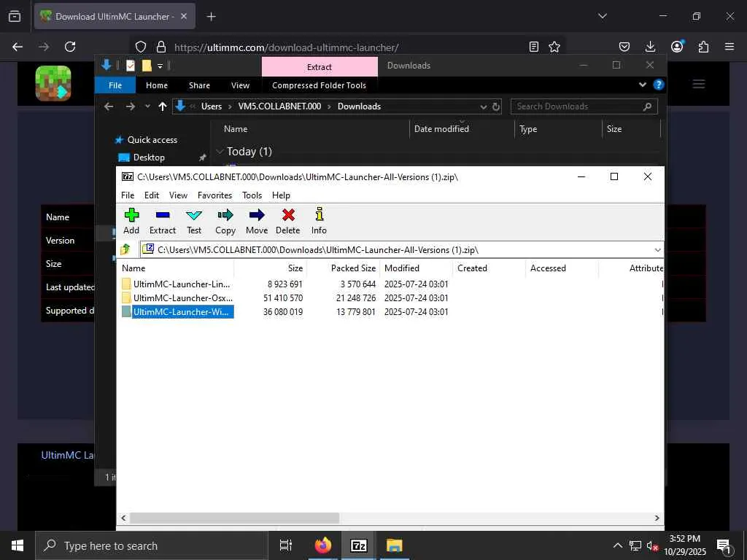The height and width of the screenshot is (560, 747).
Task: Sort by the Modified column
Action: [416, 268]
